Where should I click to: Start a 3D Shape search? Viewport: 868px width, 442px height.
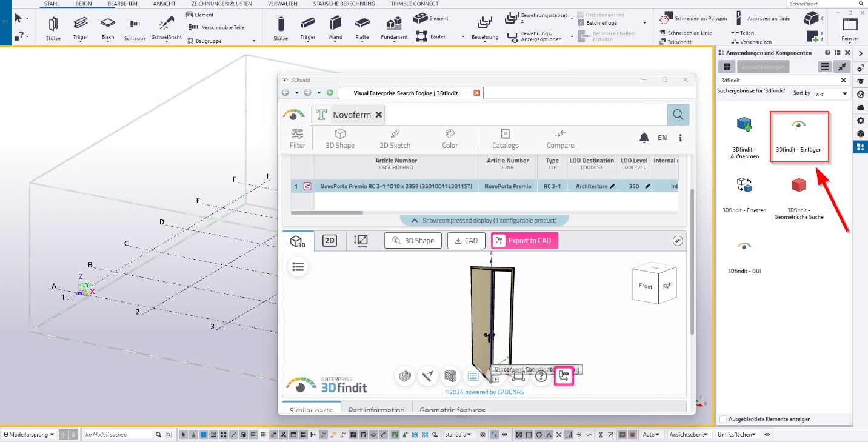pos(340,139)
